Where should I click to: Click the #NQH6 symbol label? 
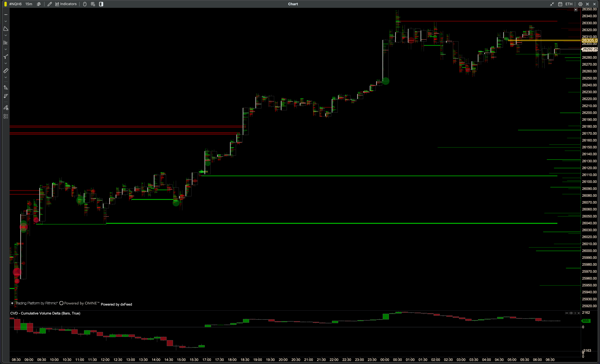pyautogui.click(x=15, y=4)
